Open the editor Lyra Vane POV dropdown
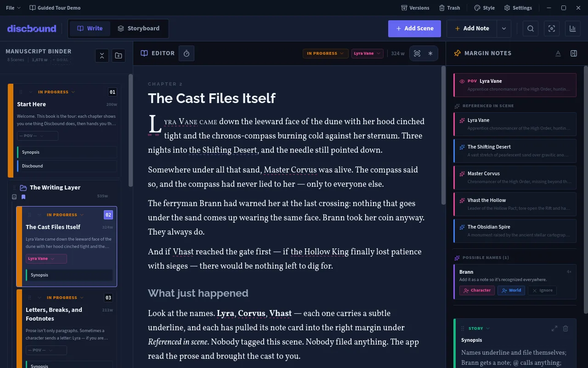 coord(367,53)
